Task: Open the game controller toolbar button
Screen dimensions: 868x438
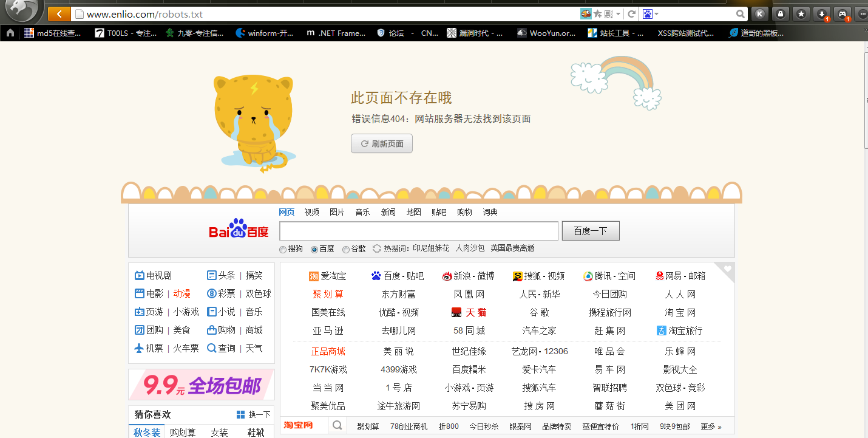Action: [x=843, y=14]
